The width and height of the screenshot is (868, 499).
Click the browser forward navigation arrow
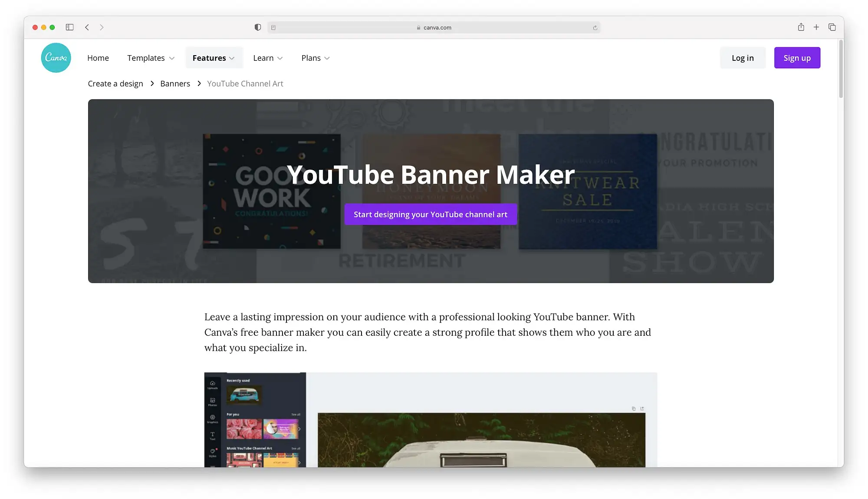coord(102,27)
